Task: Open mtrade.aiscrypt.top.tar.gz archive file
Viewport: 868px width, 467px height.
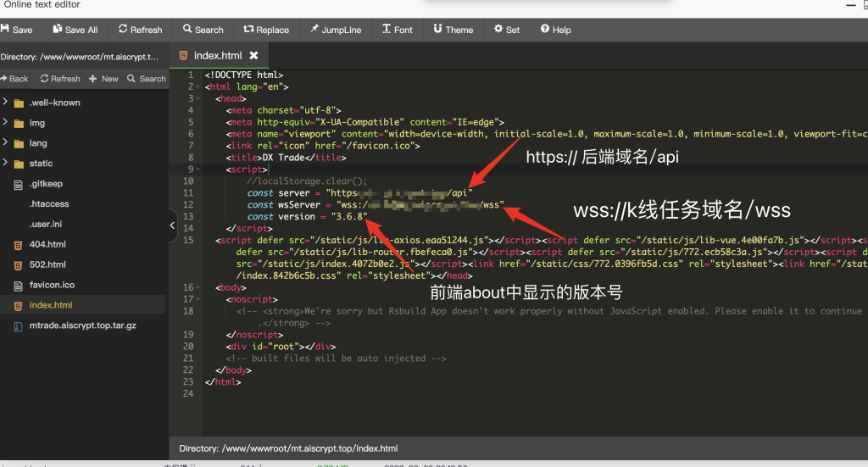Action: pyautogui.click(x=81, y=325)
